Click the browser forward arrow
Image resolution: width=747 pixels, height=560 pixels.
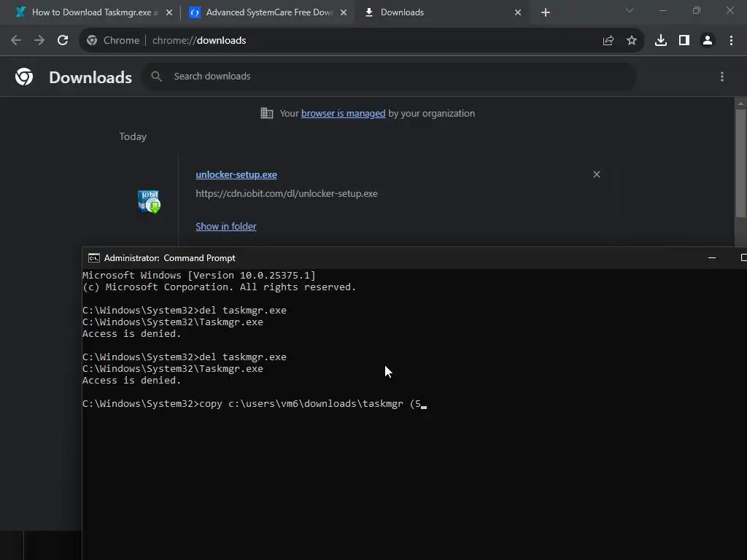tap(39, 41)
